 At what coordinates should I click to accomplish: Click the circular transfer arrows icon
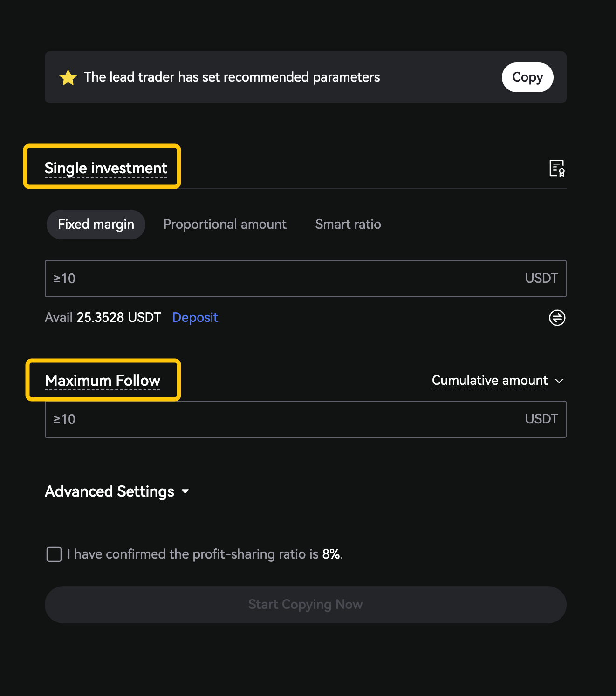557,318
